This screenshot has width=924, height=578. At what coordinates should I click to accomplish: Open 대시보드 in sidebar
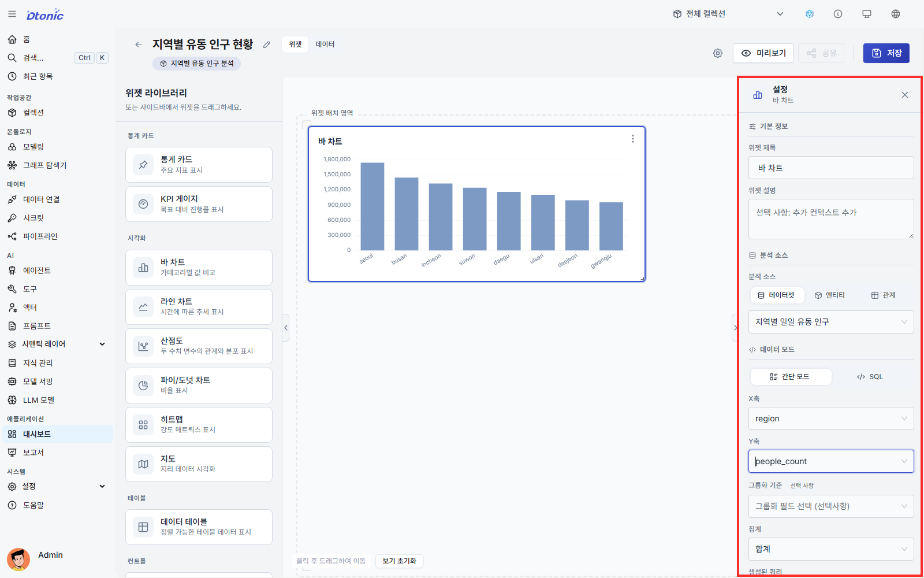(58, 434)
